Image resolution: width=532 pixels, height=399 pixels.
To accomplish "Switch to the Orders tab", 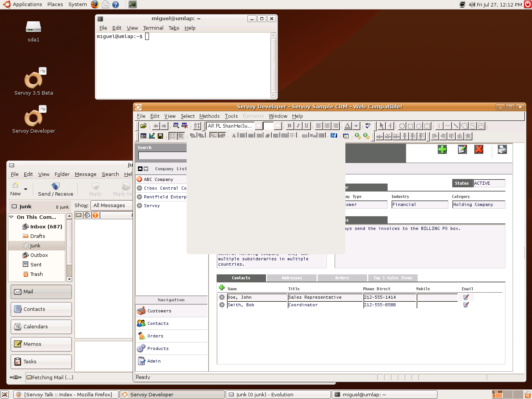I will (x=342, y=278).
